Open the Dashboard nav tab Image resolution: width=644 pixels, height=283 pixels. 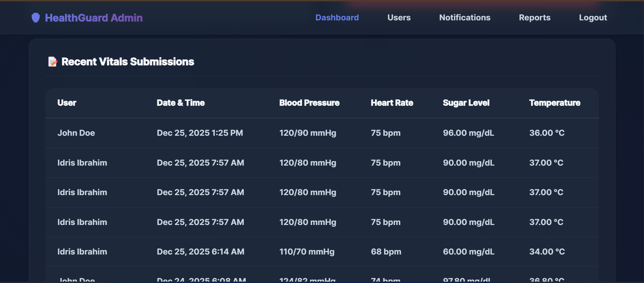[x=337, y=18]
